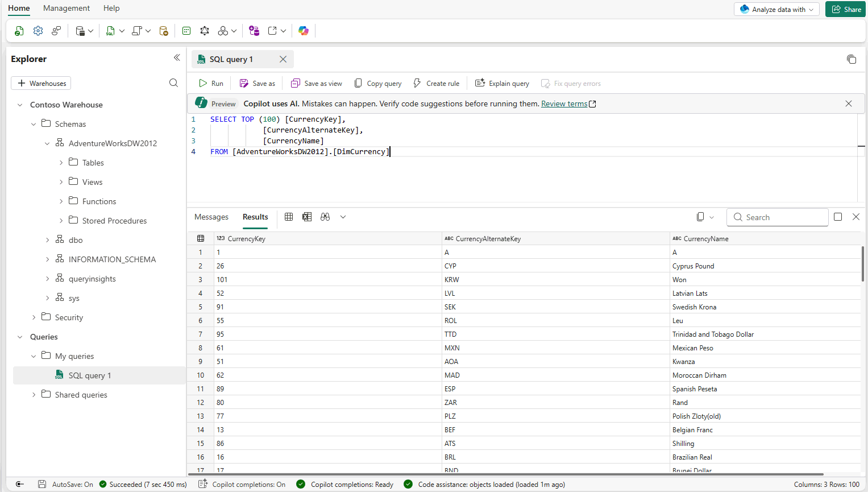Click the three-hexagon model icon
The width and height of the screenshot is (868, 492).
click(x=223, y=31)
